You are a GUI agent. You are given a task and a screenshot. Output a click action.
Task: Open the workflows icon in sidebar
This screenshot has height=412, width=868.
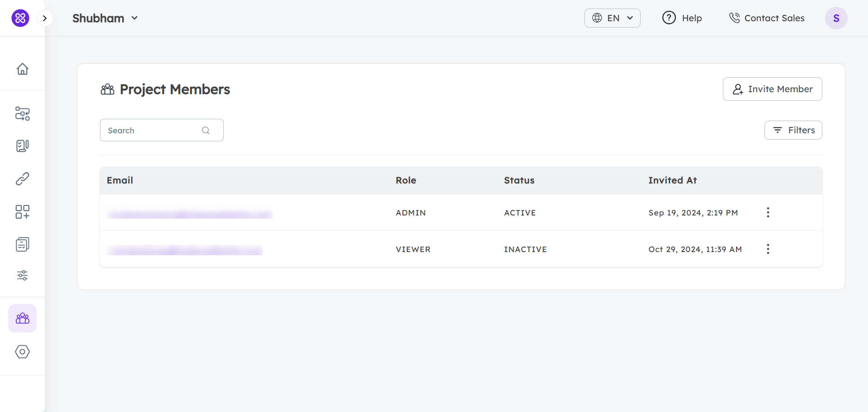[23, 113]
